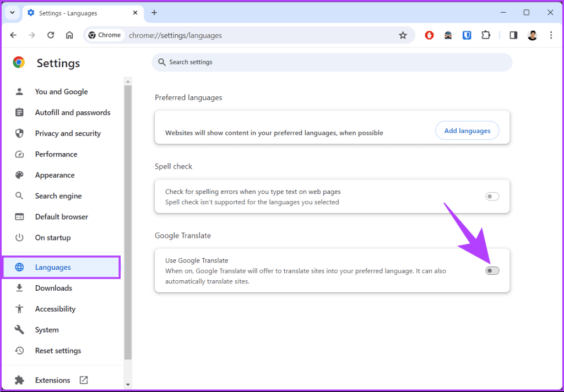The width and height of the screenshot is (564, 392).
Task: Select the Languages settings section
Action: pyautogui.click(x=53, y=267)
